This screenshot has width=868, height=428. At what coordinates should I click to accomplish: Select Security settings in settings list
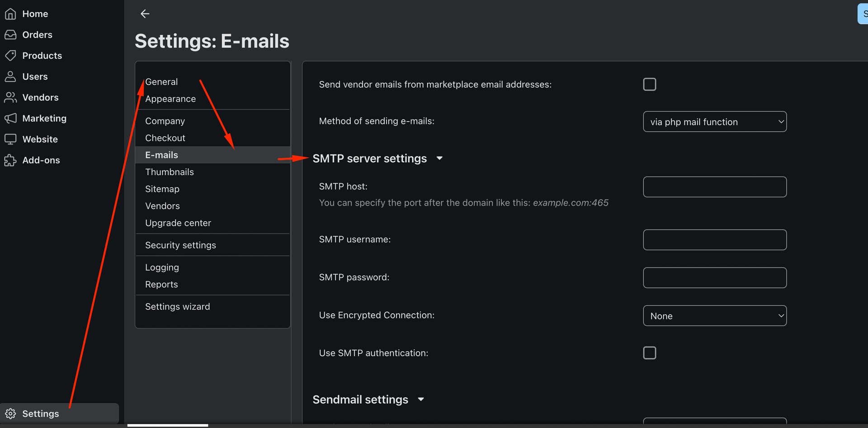pyautogui.click(x=180, y=245)
